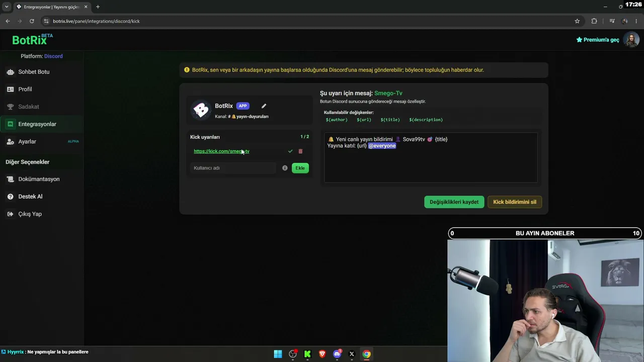Open the Chrome three-dot menu
The width and height of the screenshot is (644, 362).
click(x=637, y=21)
